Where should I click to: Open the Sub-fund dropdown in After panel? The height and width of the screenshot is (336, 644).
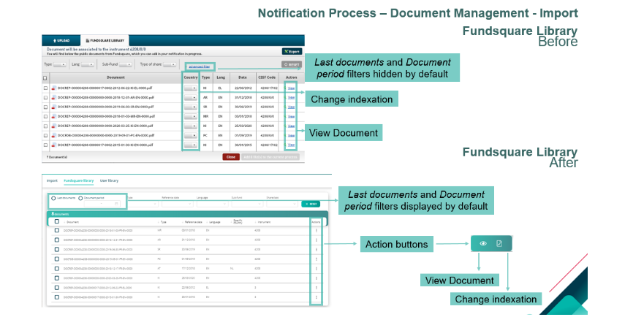pyautogui.click(x=247, y=204)
